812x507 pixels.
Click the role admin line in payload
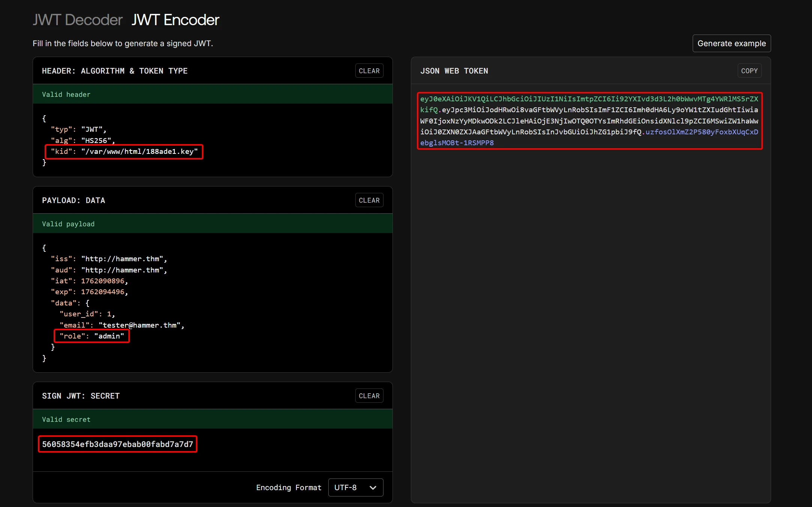pyautogui.click(x=92, y=336)
